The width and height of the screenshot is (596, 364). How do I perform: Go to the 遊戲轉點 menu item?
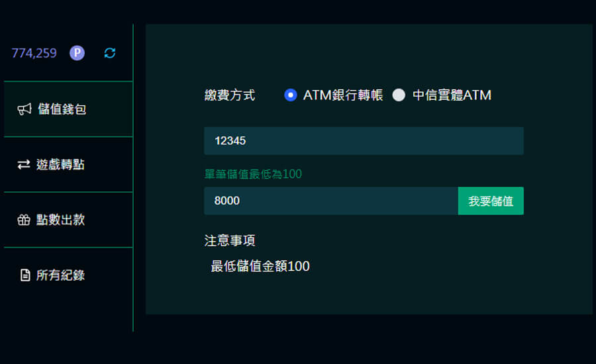pyautogui.click(x=60, y=165)
